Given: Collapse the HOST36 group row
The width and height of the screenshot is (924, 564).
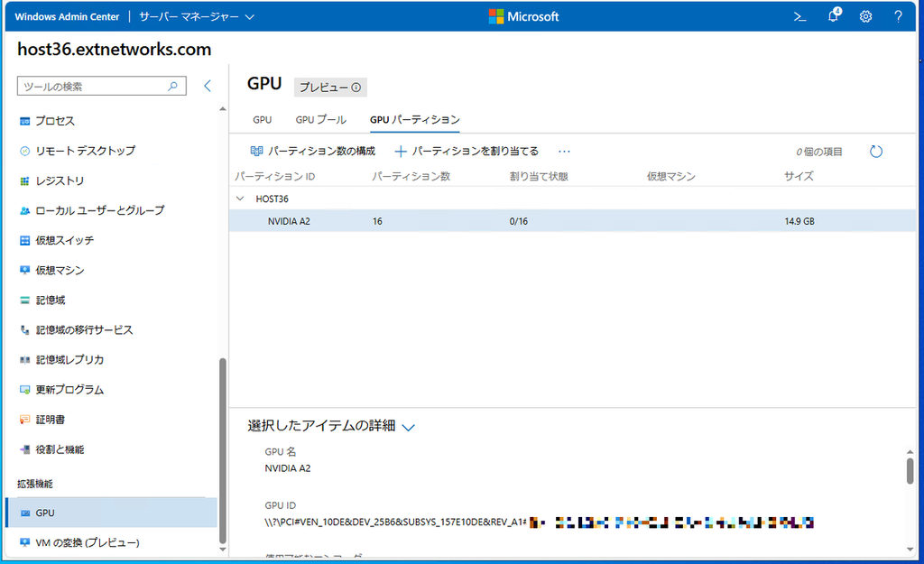Looking at the screenshot, I should (240, 199).
